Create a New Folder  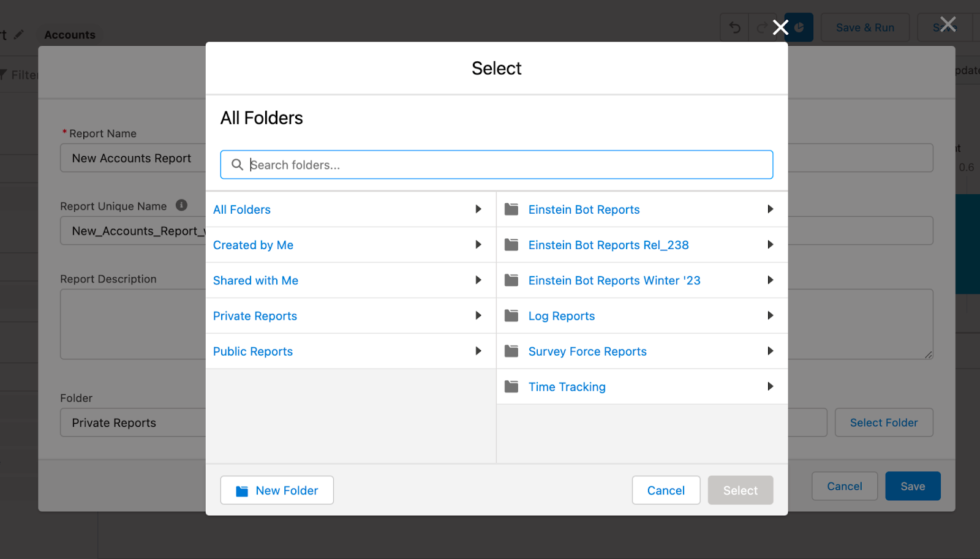coord(277,490)
